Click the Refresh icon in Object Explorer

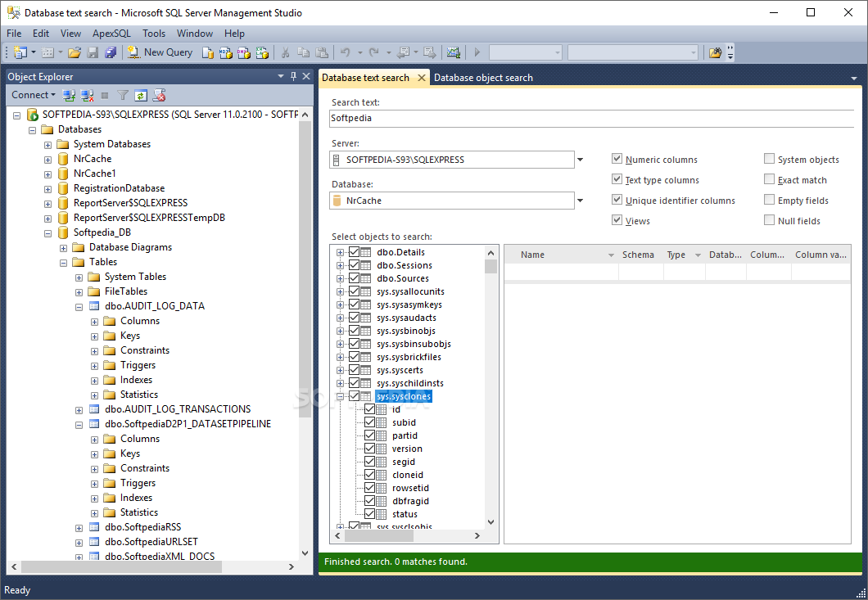click(141, 95)
